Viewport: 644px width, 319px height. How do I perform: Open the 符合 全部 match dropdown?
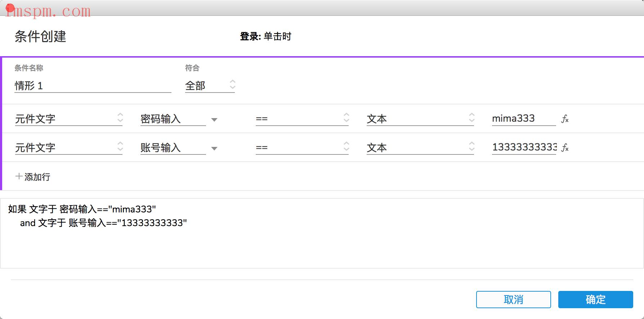pos(210,85)
